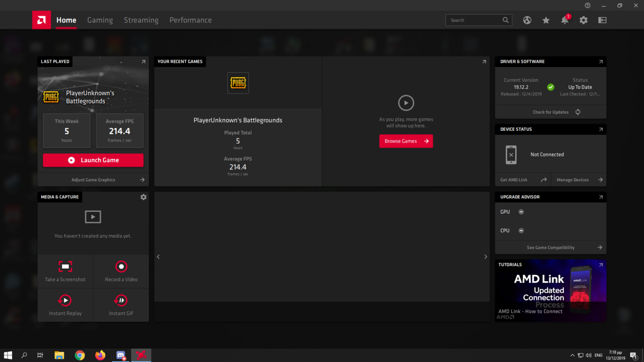Screen dimensions: 644x362
Task: Open the Windows Start menu
Action: click(8, 355)
